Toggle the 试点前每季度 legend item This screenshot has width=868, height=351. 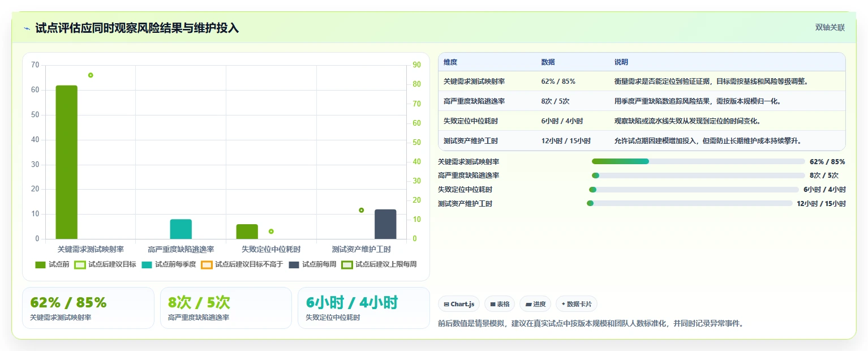point(169,264)
